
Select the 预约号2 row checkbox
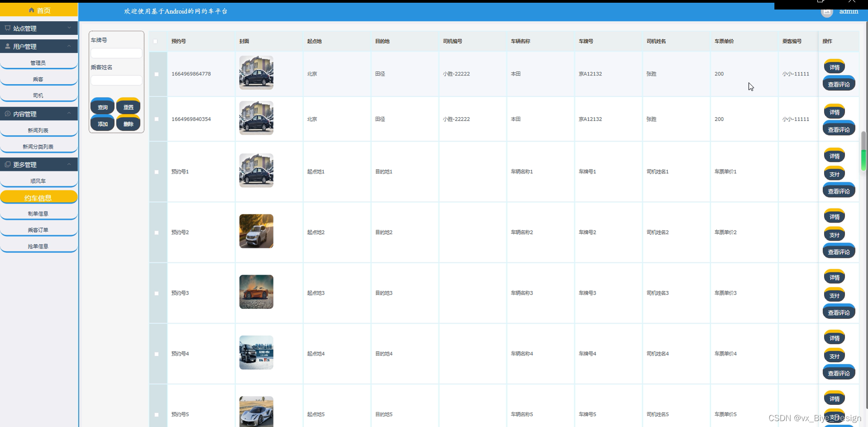click(x=156, y=232)
